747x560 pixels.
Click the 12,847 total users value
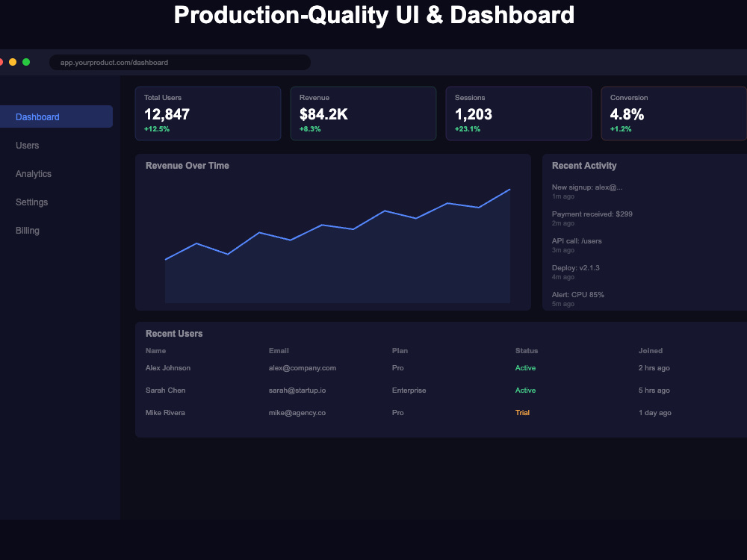(167, 114)
